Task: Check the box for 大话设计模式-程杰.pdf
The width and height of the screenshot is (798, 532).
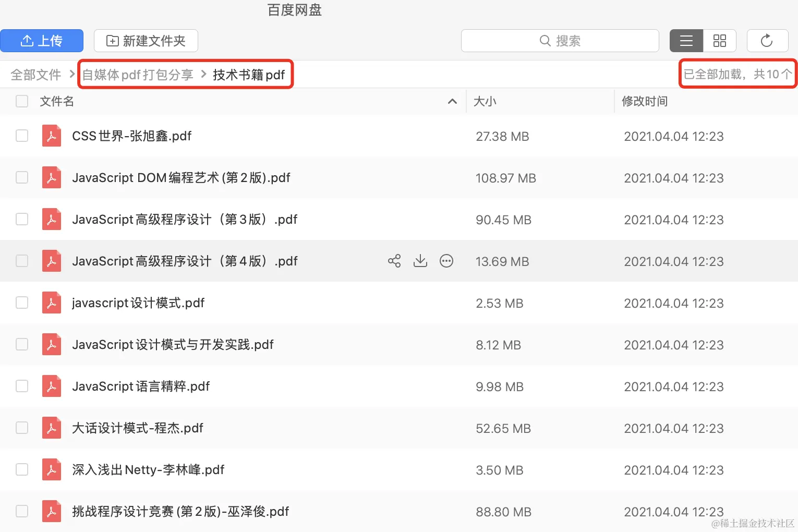Action: click(22, 428)
